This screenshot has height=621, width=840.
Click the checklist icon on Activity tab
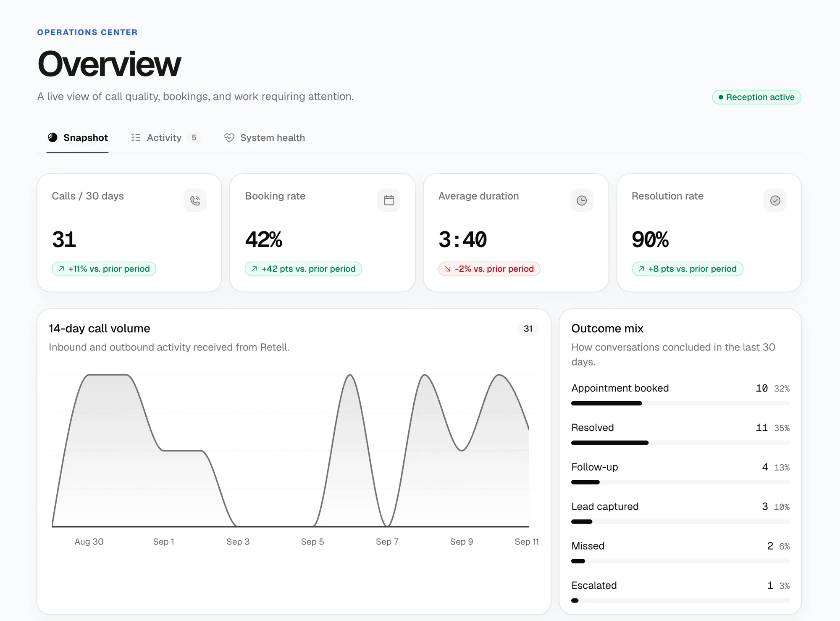tap(136, 137)
